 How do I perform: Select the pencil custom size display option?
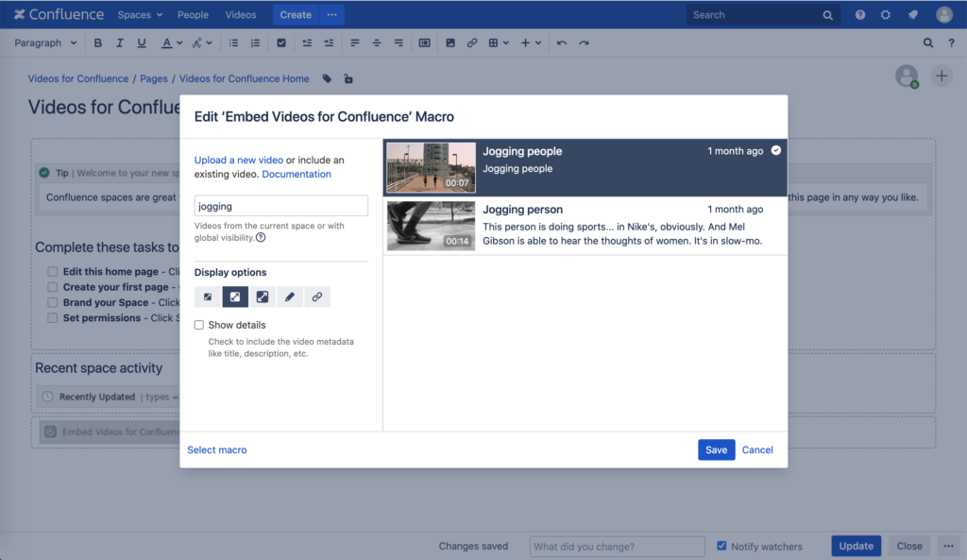[x=289, y=297]
